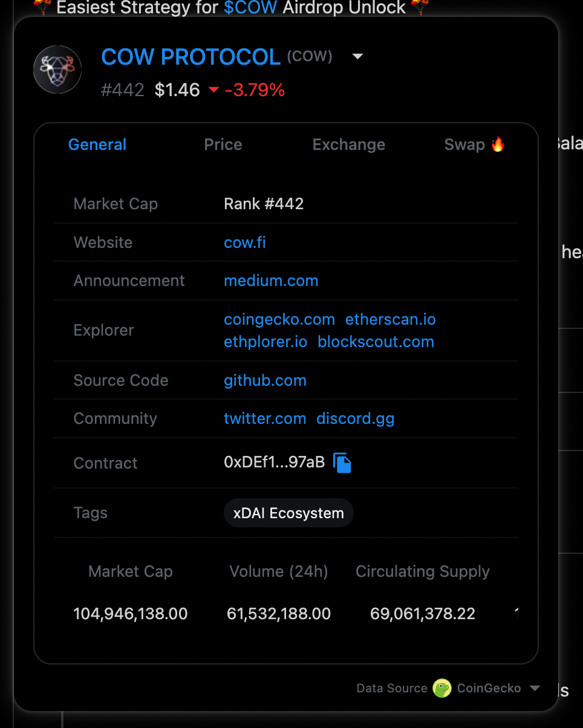
Task: Open the Data Source CoinGecko dropdown
Action: pos(535,688)
